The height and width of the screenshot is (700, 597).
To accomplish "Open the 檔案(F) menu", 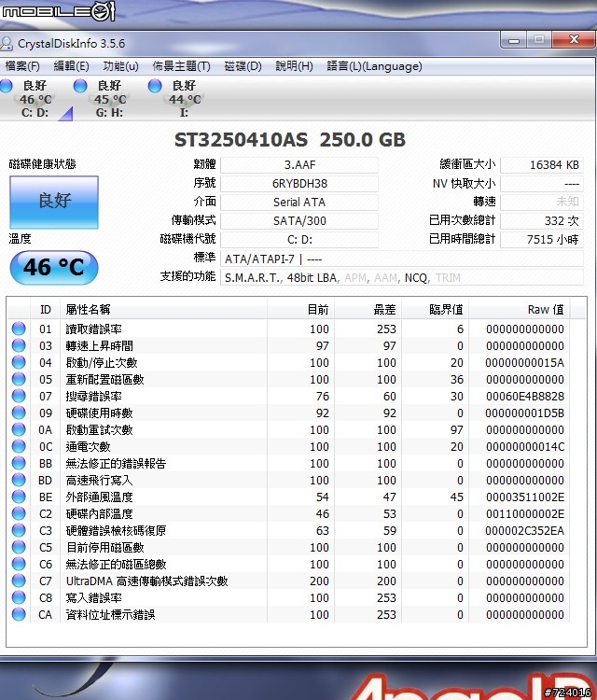I will click(22, 66).
